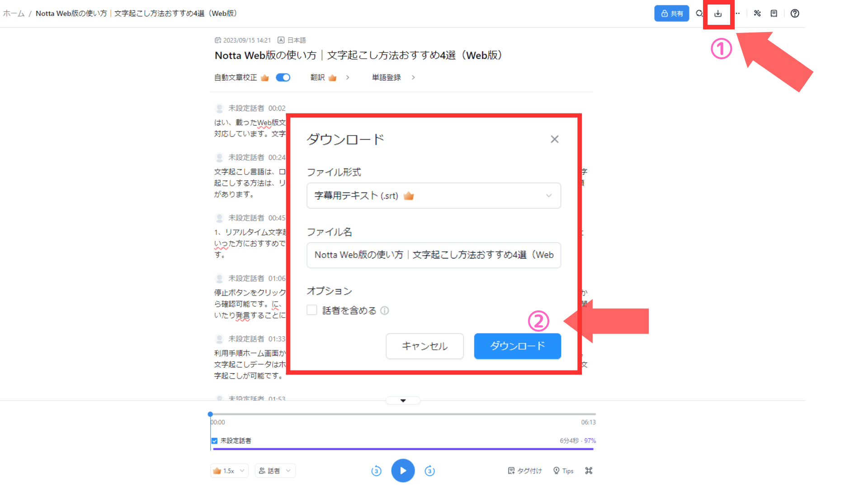
Task: Click the 日本語 language label
Action: 297,40
